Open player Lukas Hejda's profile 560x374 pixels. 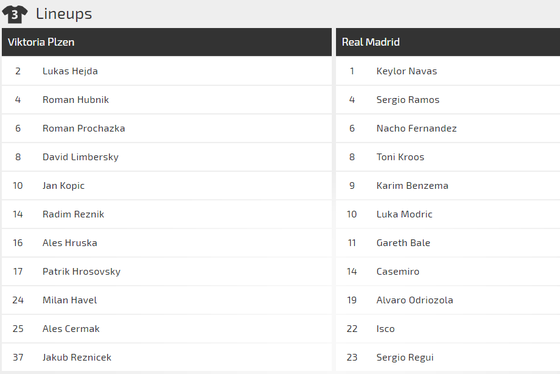click(70, 71)
